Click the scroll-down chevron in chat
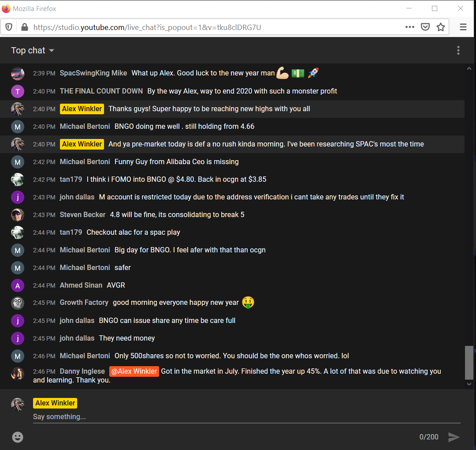This screenshot has height=450, width=476. 469,384
